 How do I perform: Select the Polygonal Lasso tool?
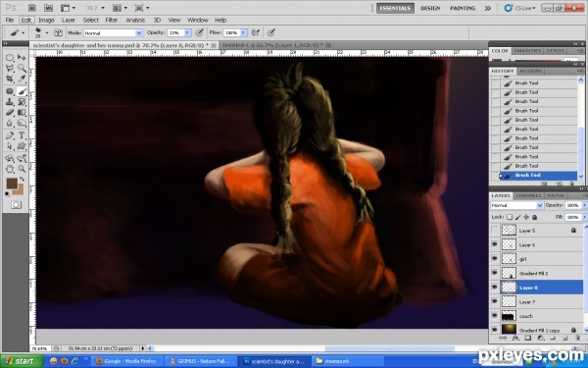[10, 69]
